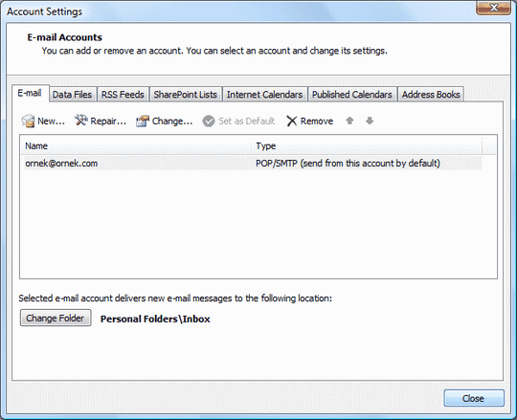Click the Change Folder button
The height and width of the screenshot is (420, 517).
point(56,318)
